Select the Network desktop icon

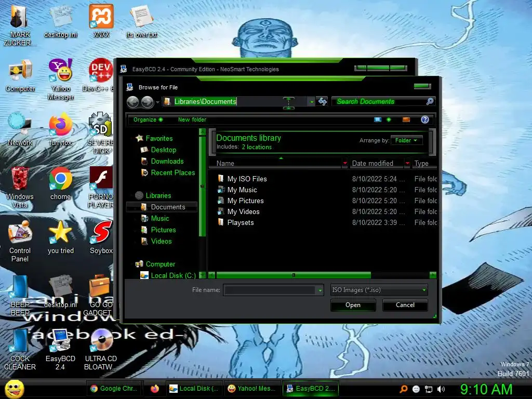point(20,129)
